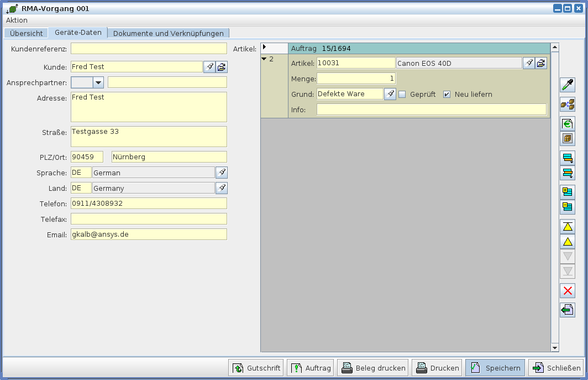
Task: Click the Gutschrift button
Action: tap(256, 368)
